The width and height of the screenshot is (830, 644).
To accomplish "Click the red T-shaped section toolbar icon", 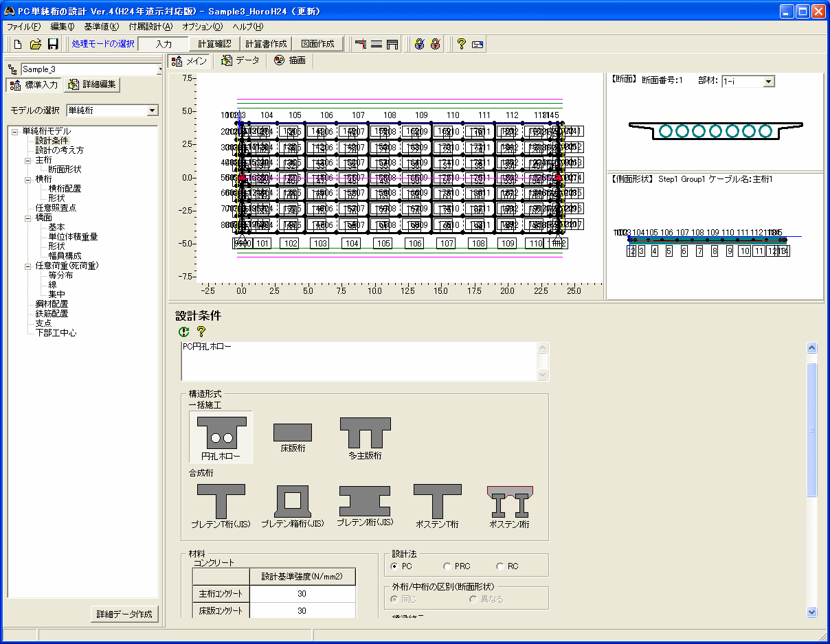I will [360, 44].
